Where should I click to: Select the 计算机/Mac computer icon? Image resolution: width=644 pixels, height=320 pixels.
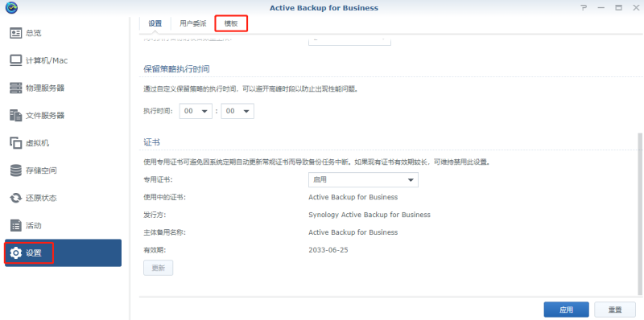[x=15, y=61]
